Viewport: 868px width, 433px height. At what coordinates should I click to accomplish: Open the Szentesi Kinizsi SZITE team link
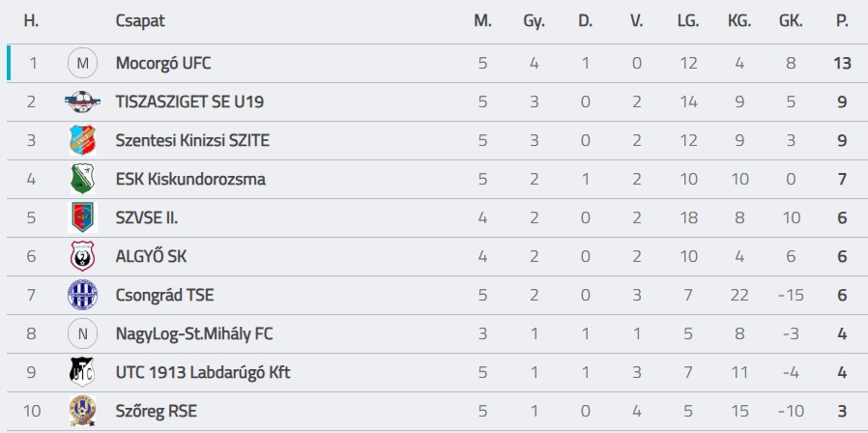[x=192, y=140]
